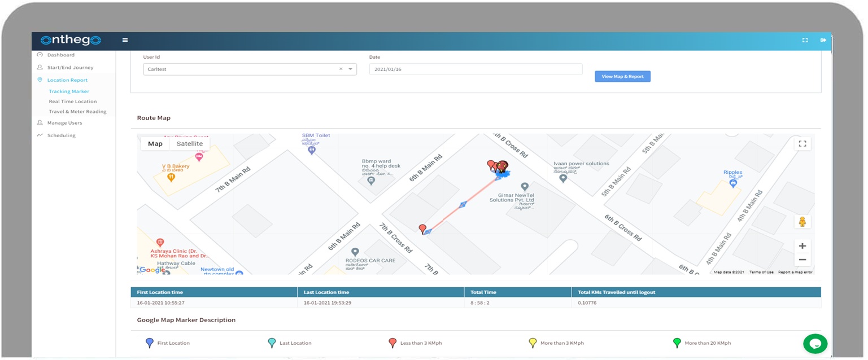Click the Manage Users person icon
Image resolution: width=868 pixels, height=360 pixels.
click(x=40, y=122)
